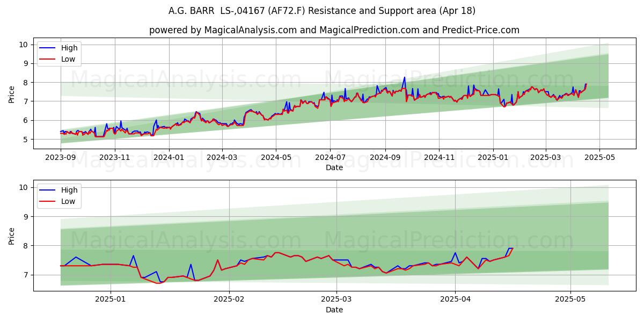Click the '2025-04' tick label on lower chart
644x322 pixels.
point(455,300)
